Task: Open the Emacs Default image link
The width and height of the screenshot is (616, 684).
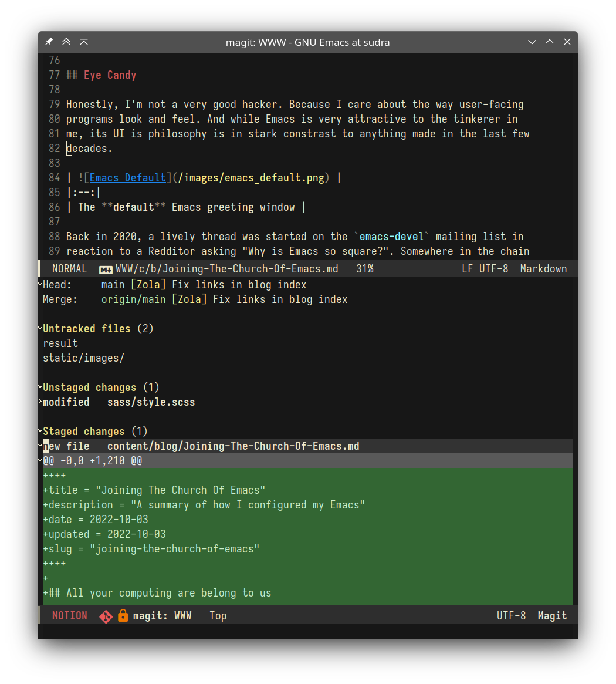Action: point(128,178)
